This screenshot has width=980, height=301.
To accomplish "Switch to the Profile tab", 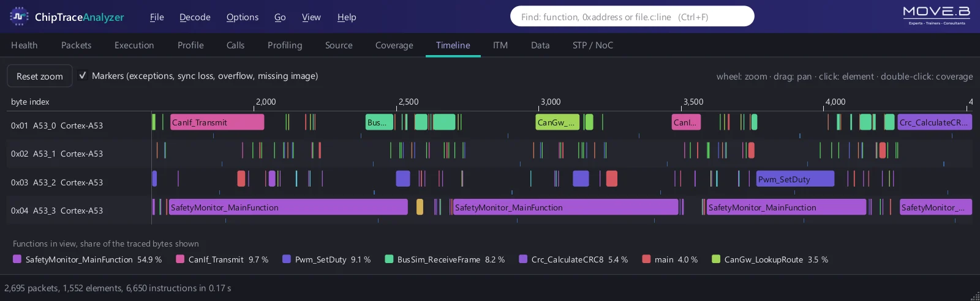I will click(190, 45).
